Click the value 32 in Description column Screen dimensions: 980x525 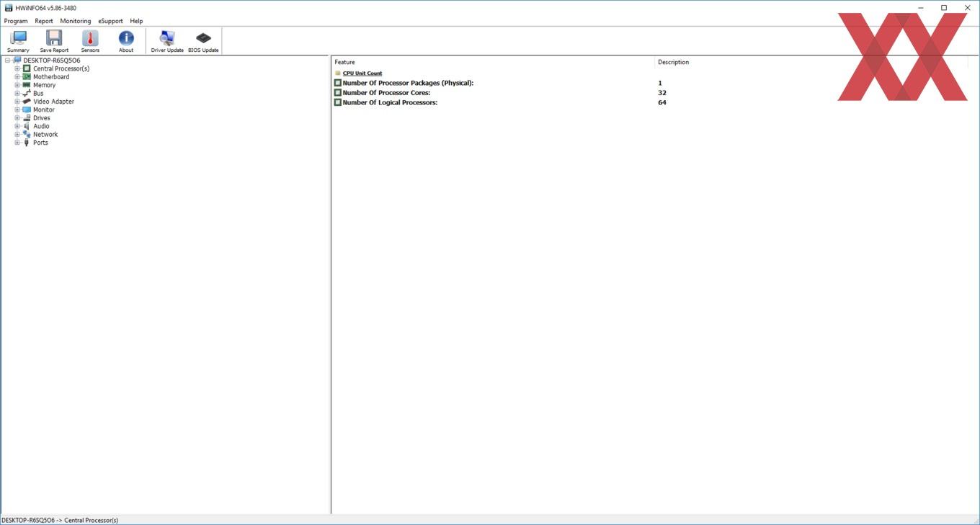pyautogui.click(x=662, y=93)
